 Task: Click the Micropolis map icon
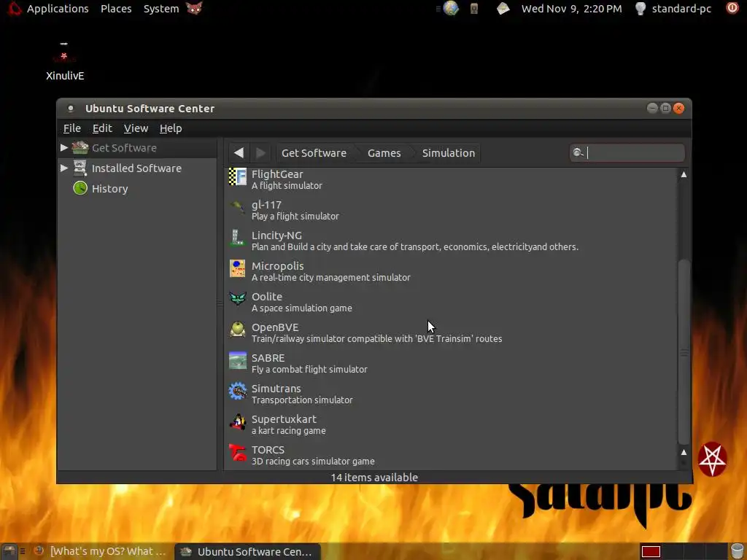pyautogui.click(x=237, y=268)
